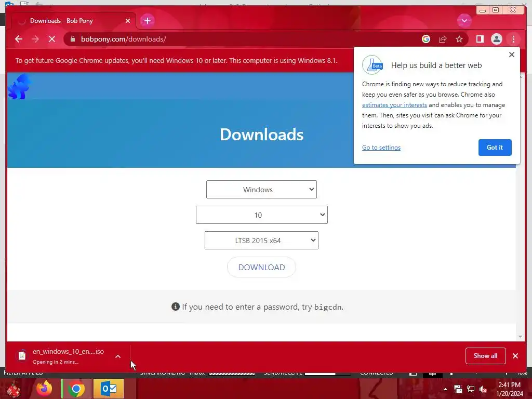
Task: Select the Downloads - Bob Pony tab
Action: pos(74,21)
